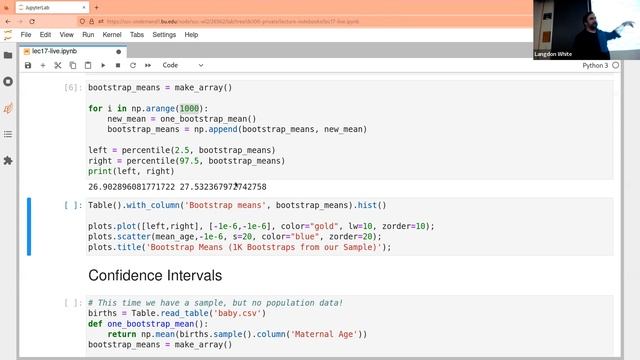Click the Langdon White video thumbnail
The image size is (640, 360).
(587, 30)
